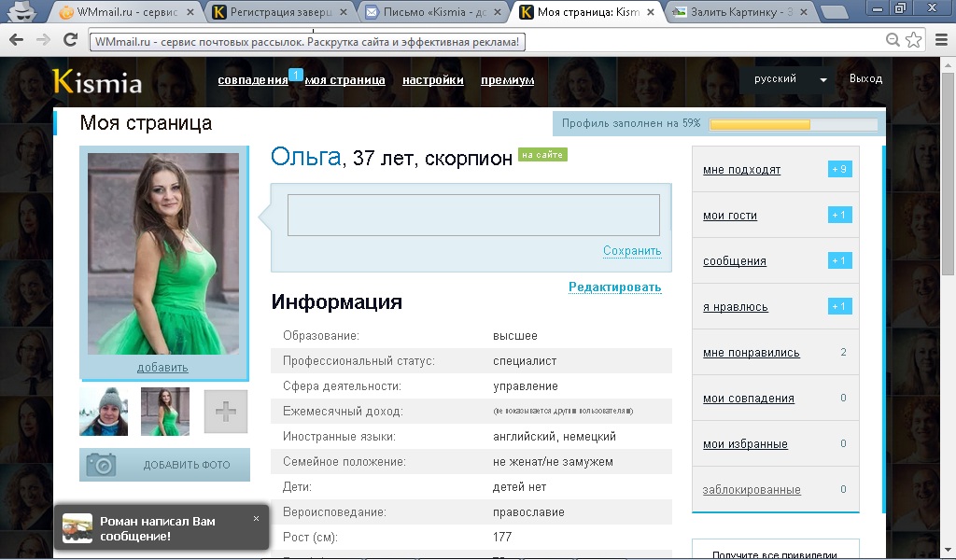The image size is (956, 560).
Task: Select winter hat photo thumbnail
Action: click(104, 412)
